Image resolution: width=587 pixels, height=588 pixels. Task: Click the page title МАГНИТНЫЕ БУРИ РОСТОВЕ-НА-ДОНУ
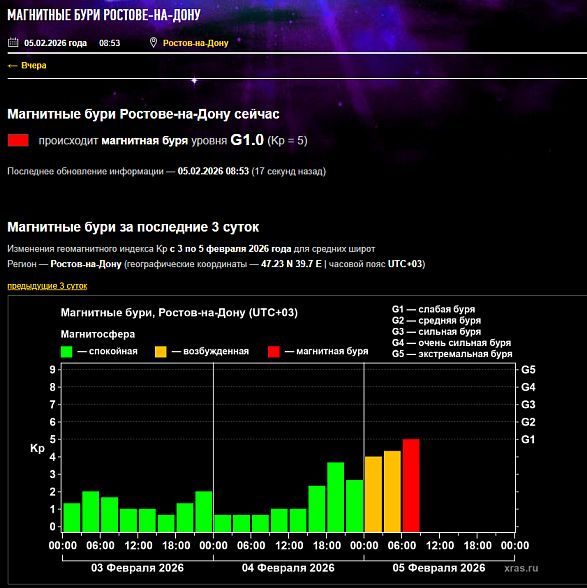click(x=104, y=15)
